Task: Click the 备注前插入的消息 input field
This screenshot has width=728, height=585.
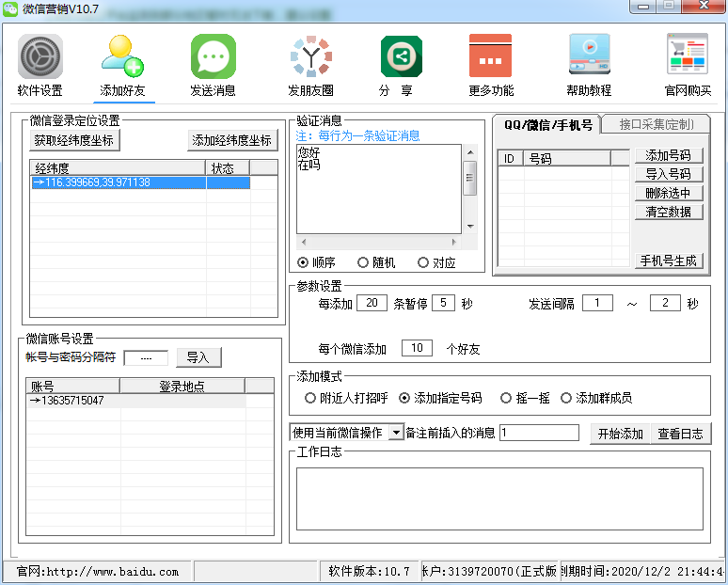Action: pyautogui.click(x=539, y=433)
